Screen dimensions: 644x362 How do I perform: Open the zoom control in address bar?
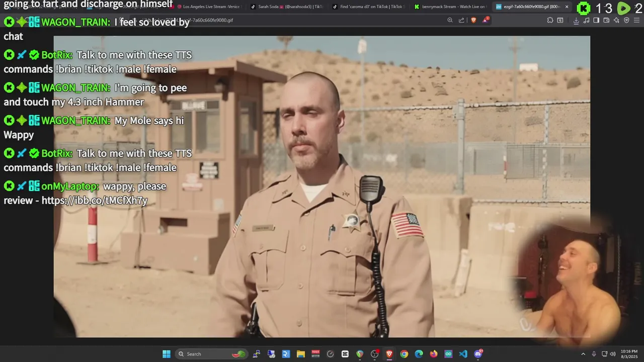[x=450, y=20]
